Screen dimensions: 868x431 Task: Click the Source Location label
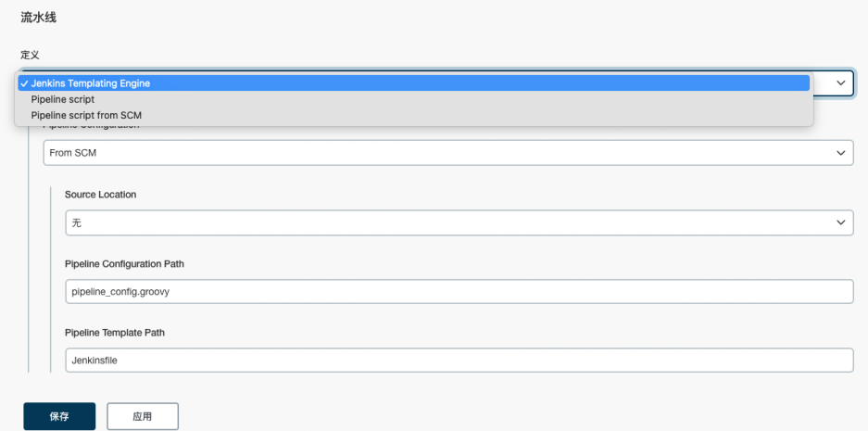[100, 195]
